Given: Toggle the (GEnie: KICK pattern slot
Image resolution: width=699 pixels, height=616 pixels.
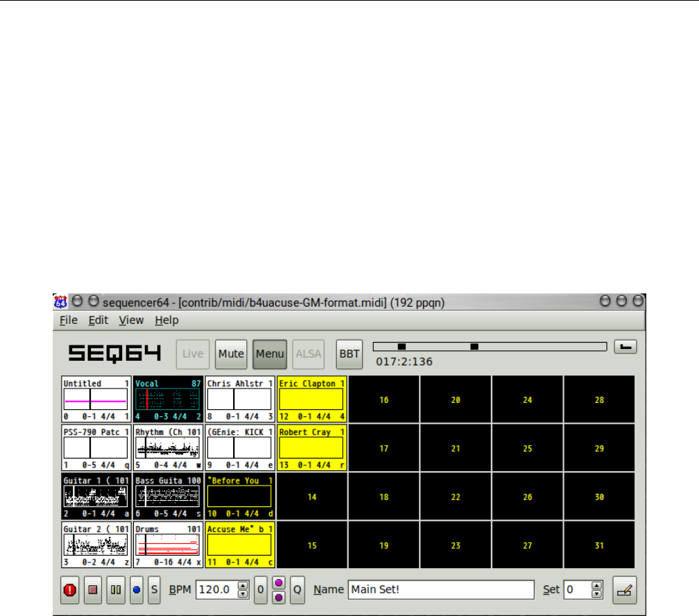Looking at the screenshot, I should [240, 448].
